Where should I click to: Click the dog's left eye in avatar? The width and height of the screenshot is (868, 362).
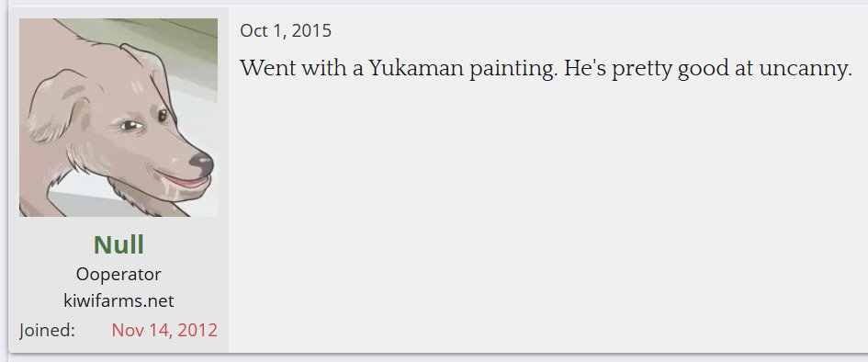coord(131,126)
